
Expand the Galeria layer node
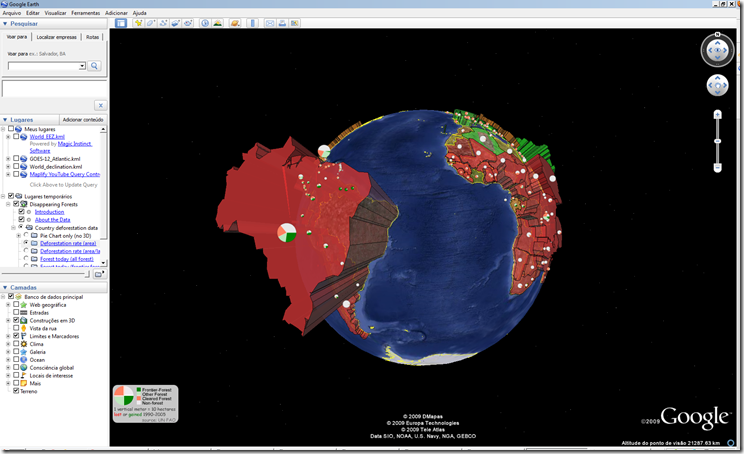[x=8, y=352]
